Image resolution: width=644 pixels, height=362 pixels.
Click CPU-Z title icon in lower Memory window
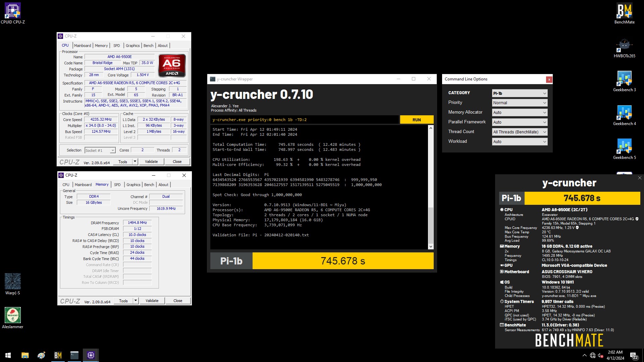click(x=61, y=175)
